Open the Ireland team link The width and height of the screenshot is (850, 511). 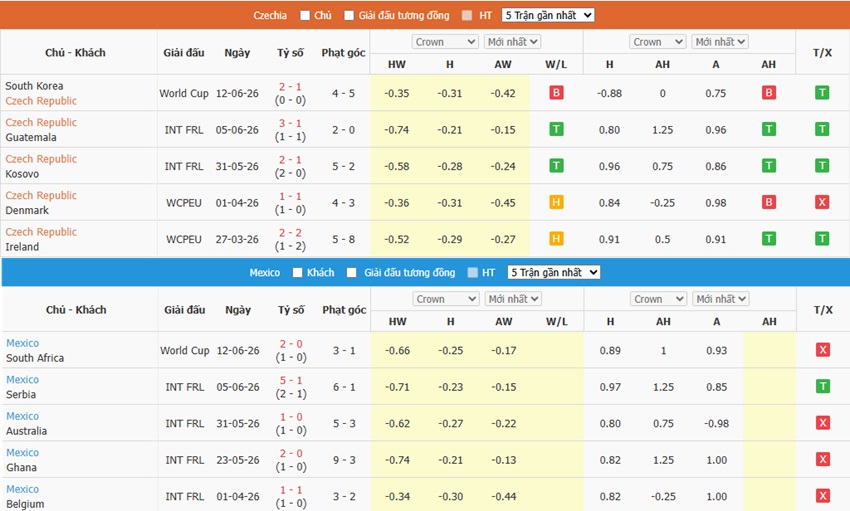pyautogui.click(x=22, y=247)
